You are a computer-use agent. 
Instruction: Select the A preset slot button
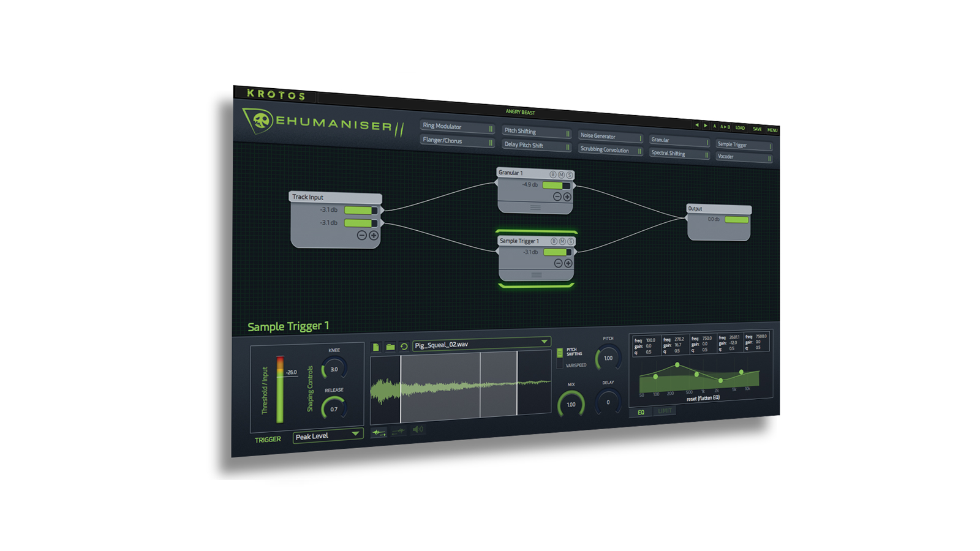point(714,126)
